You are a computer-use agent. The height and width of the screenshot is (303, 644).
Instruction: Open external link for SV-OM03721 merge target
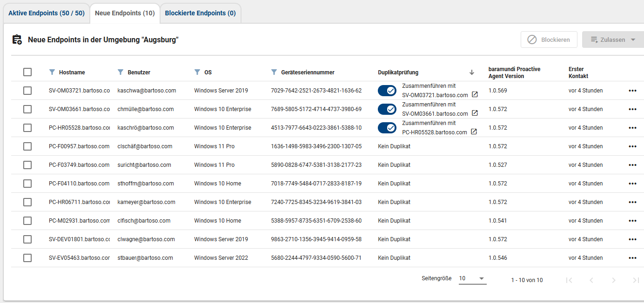pos(475,94)
